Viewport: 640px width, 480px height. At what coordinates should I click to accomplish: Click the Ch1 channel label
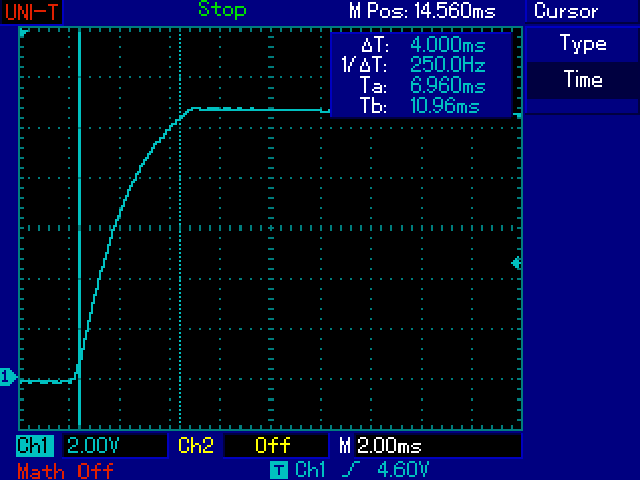pos(35,445)
